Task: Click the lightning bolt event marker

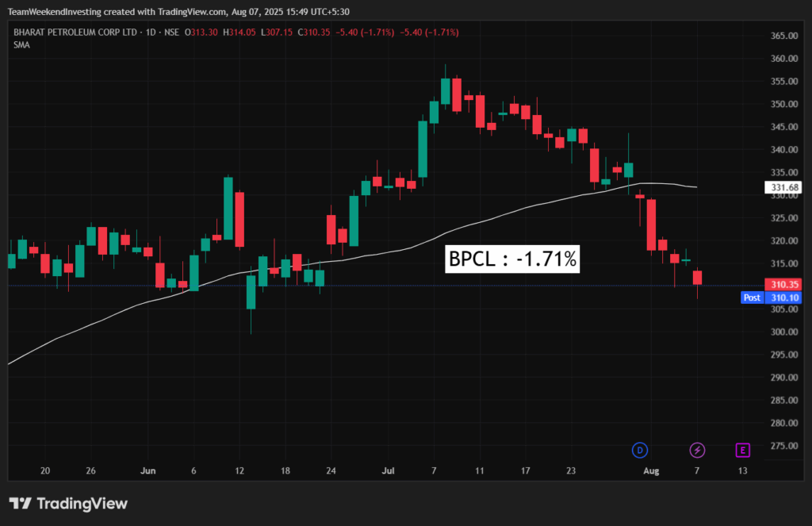Action: pos(697,450)
